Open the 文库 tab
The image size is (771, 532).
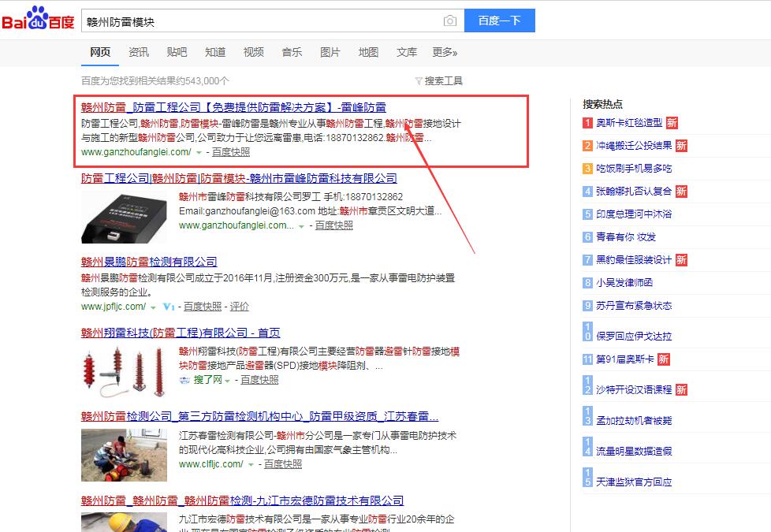[x=407, y=53]
